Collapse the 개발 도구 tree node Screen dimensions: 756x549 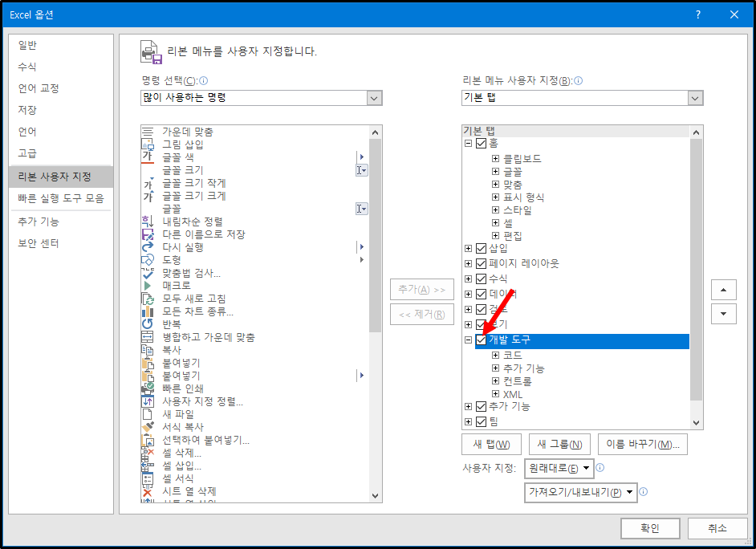pos(468,340)
